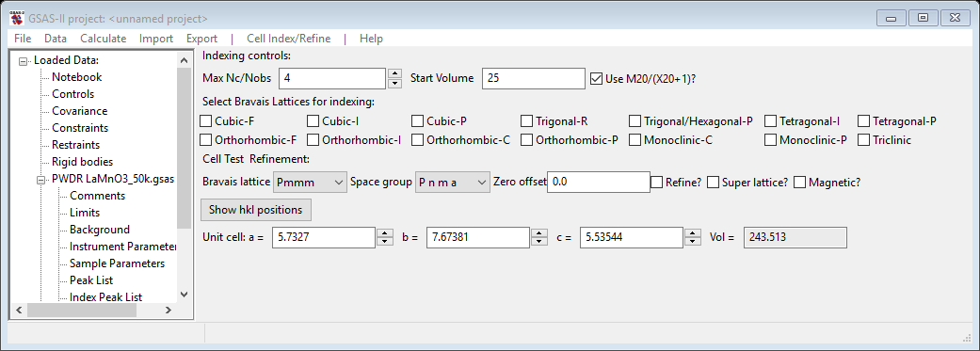Screen dimensions: 980x351
Task: Open the Space group P n m a dropdown
Action: 453,183
